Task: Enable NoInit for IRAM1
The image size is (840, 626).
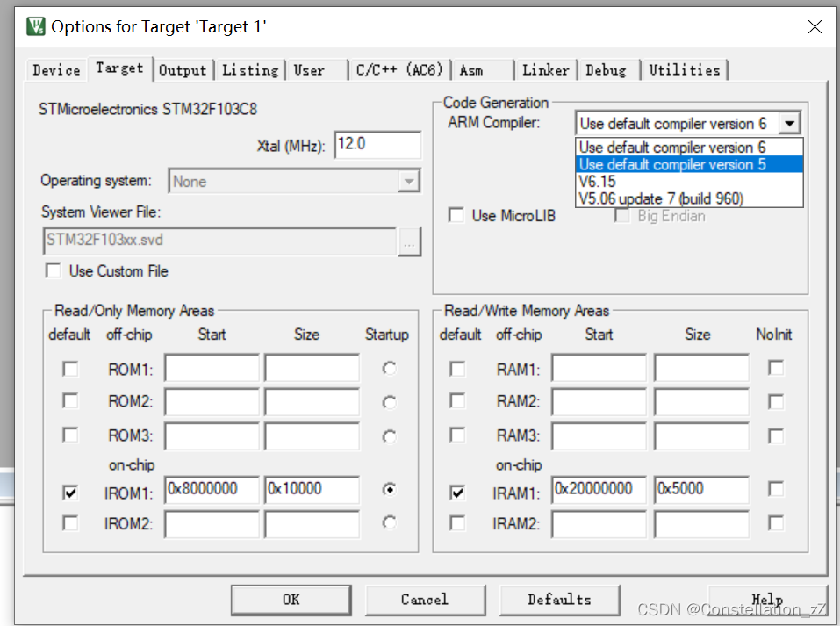Action: point(776,489)
